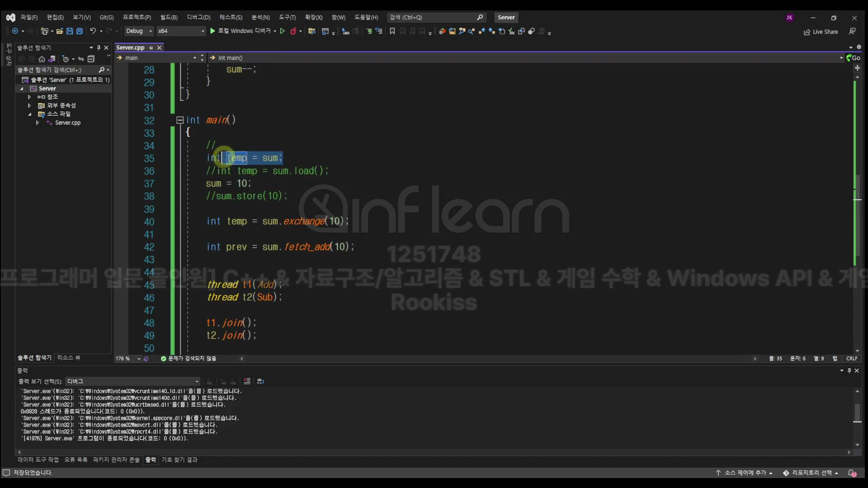Click the Save All toolbar icon
This screenshot has width=868, height=488.
(x=80, y=31)
